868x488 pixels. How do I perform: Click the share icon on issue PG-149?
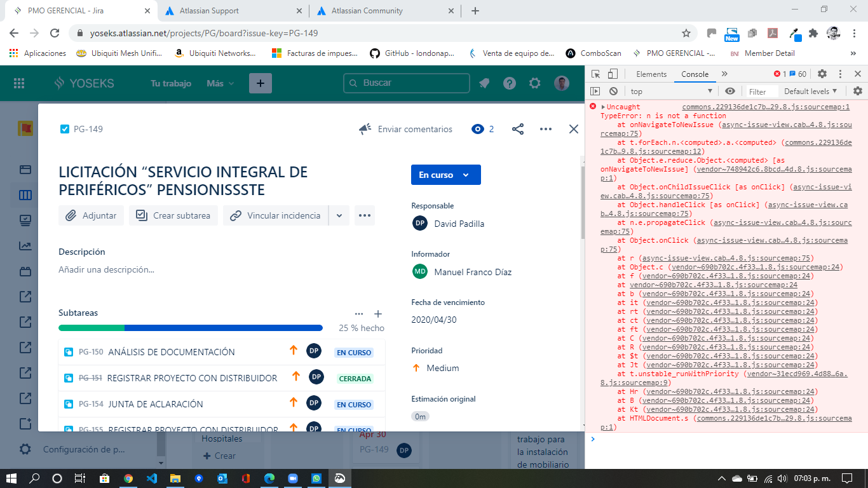point(518,129)
